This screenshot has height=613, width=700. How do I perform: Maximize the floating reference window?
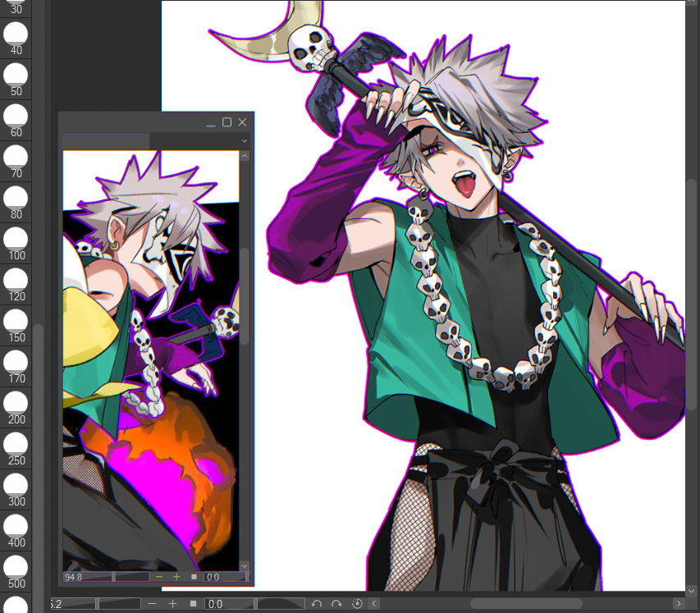click(x=226, y=122)
